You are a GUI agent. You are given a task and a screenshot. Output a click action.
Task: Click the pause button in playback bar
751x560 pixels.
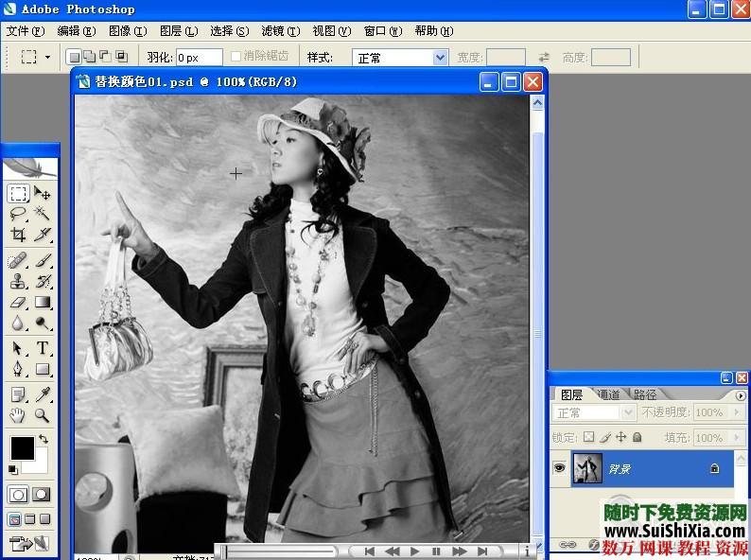[436, 551]
